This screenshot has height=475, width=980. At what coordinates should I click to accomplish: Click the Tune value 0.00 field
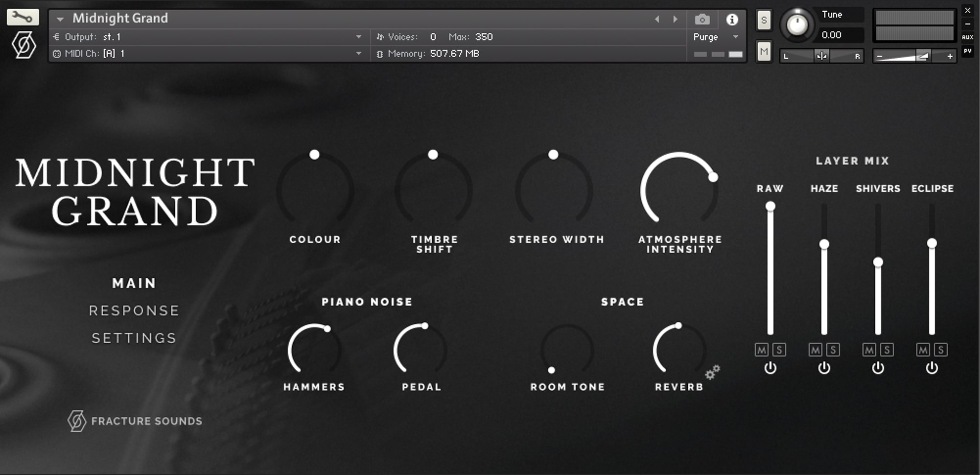(842, 35)
